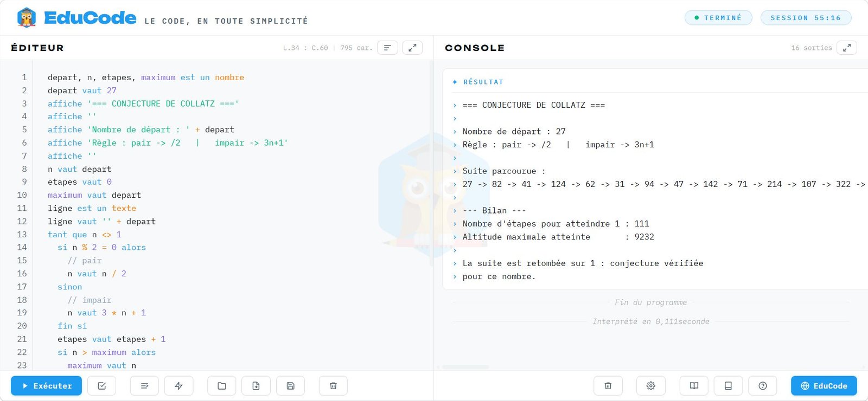
Task: Click code line 5 'Nombre de départ'
Action: [141, 130]
